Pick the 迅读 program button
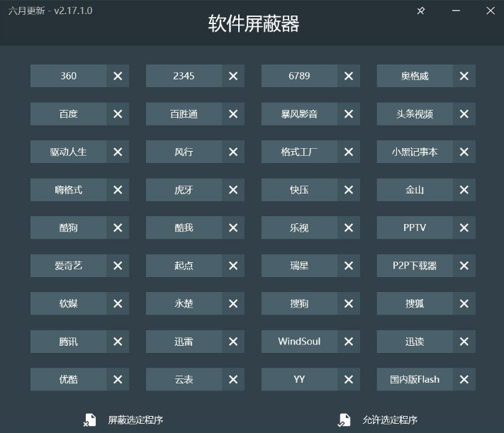504x433 pixels. point(415,342)
